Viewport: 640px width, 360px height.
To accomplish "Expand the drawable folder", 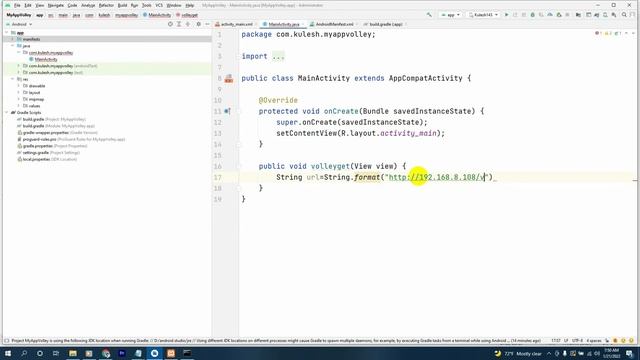I will (x=19, y=86).
